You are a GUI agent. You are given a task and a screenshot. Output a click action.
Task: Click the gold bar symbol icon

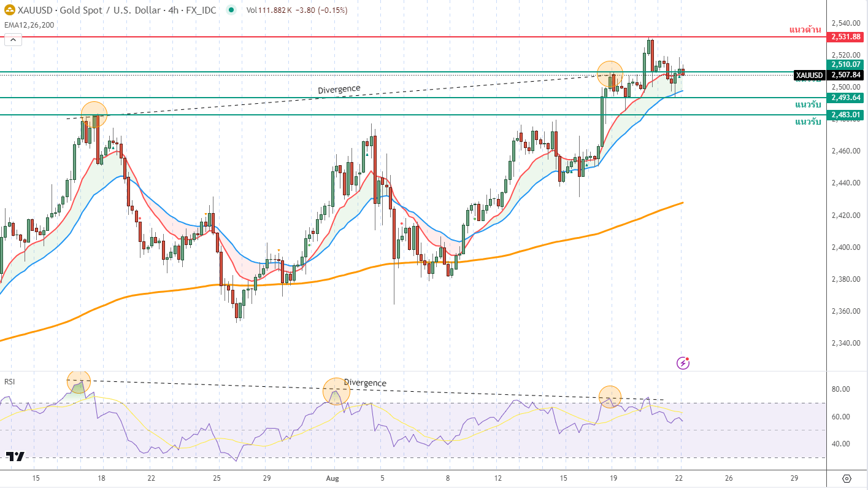coord(9,10)
